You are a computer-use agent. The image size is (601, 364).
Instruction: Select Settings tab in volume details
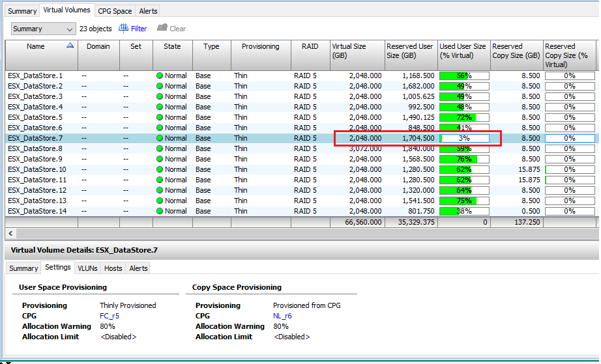[x=58, y=267]
